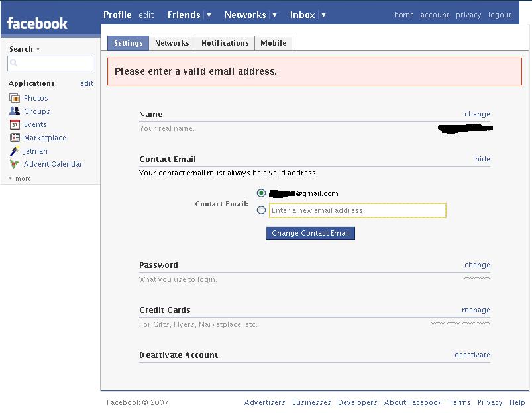Switch to the Mobile tab
The height and width of the screenshot is (413, 532).
pyautogui.click(x=273, y=43)
